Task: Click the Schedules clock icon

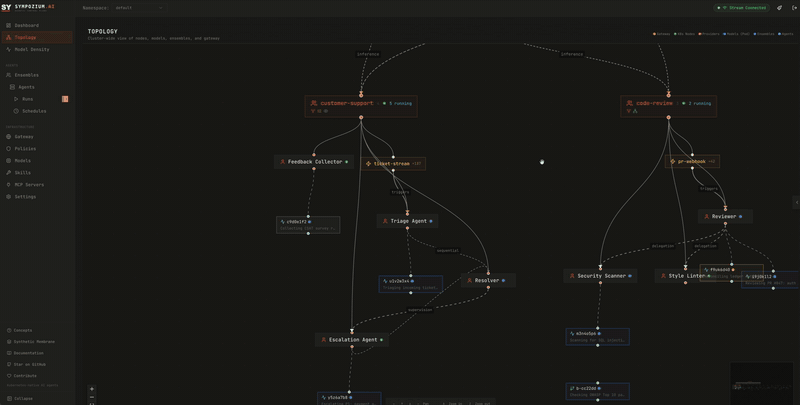Action: (16, 111)
